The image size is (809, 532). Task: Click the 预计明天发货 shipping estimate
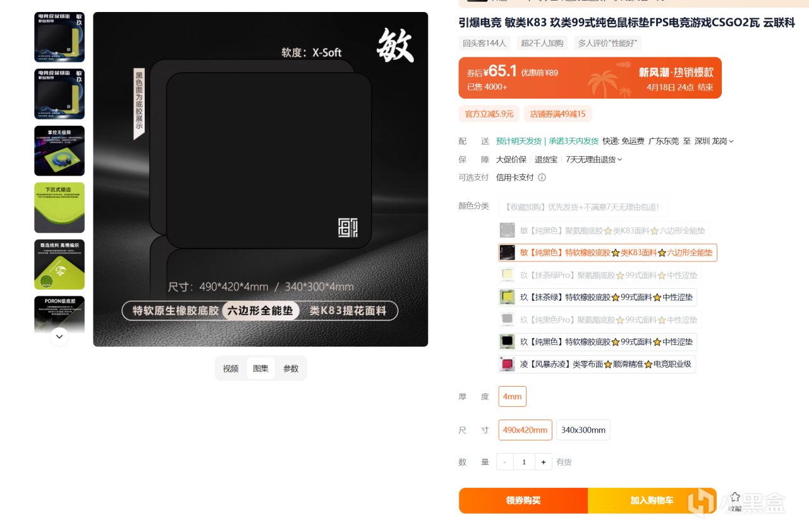[x=519, y=141]
